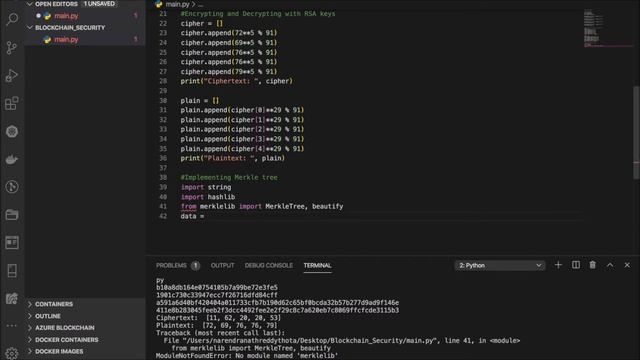Open file path link in traceback

click(308, 340)
